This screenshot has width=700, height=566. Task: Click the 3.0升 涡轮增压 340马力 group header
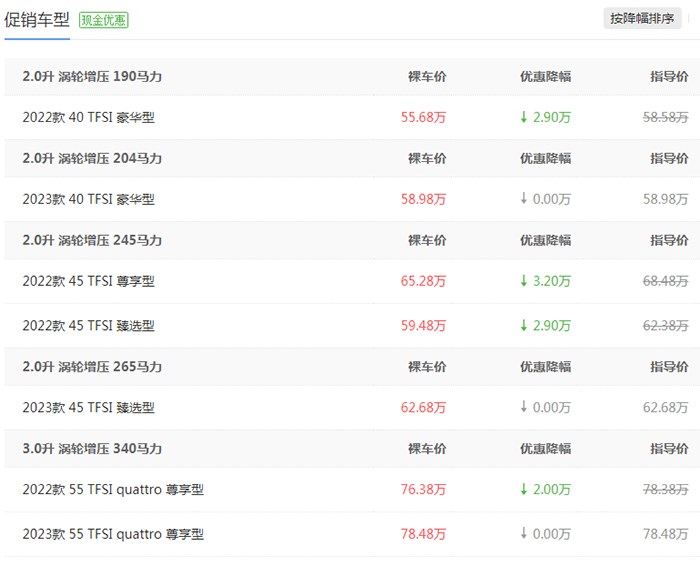click(x=92, y=449)
